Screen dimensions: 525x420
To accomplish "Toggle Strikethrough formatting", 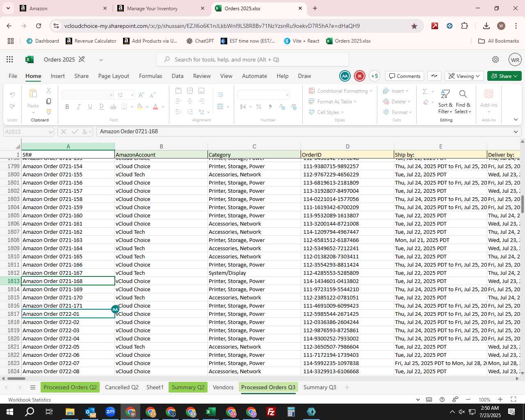I will click(113, 107).
